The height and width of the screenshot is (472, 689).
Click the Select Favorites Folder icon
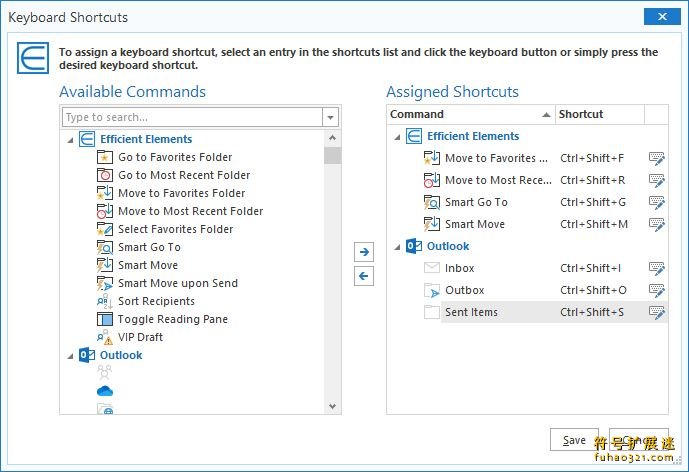[105, 229]
